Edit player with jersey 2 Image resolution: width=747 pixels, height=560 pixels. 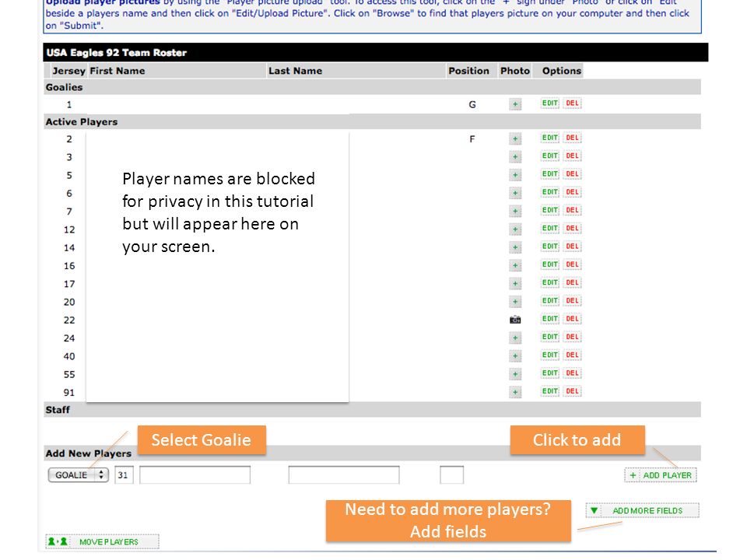click(550, 138)
